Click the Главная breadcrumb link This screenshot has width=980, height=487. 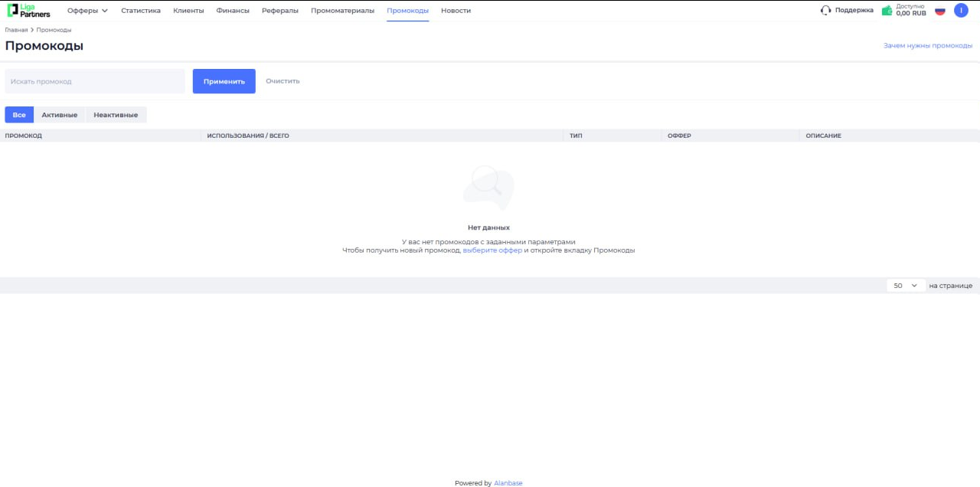click(16, 30)
